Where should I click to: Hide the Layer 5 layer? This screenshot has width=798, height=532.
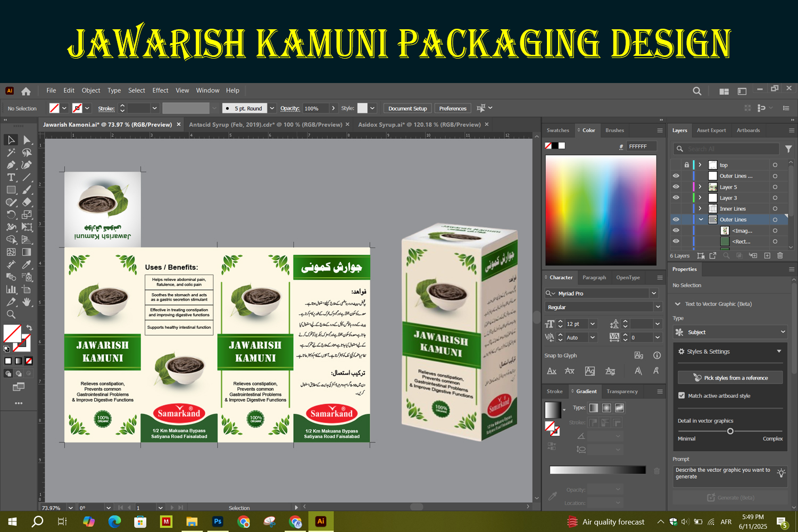(x=676, y=187)
